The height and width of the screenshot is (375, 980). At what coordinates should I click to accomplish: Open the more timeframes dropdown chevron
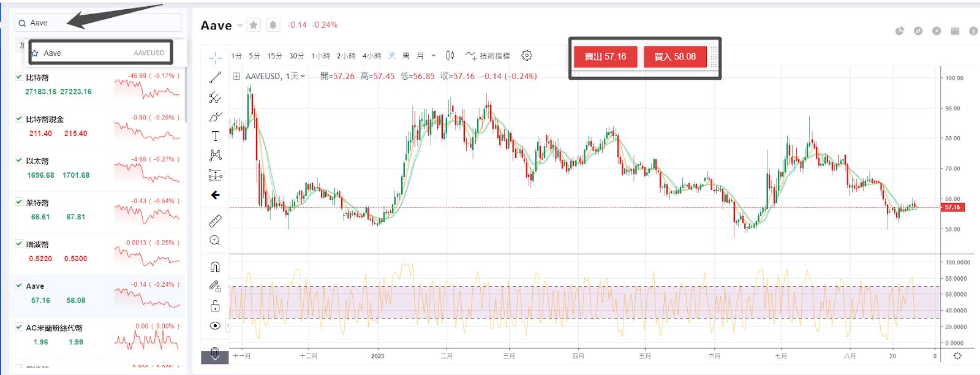pyautogui.click(x=434, y=56)
